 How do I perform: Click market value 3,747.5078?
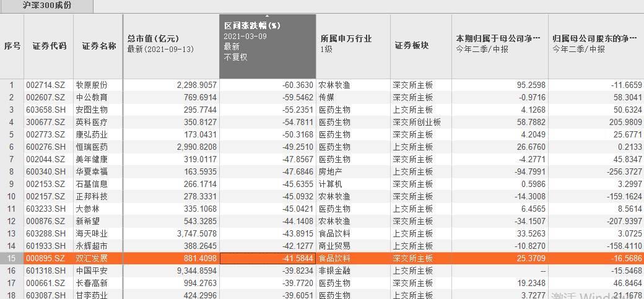tap(172, 233)
